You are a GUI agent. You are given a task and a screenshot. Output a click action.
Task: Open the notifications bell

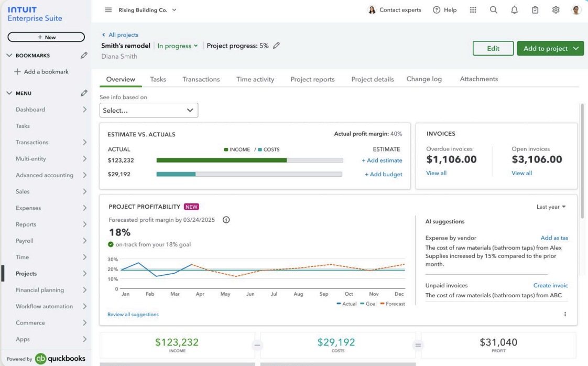point(514,10)
